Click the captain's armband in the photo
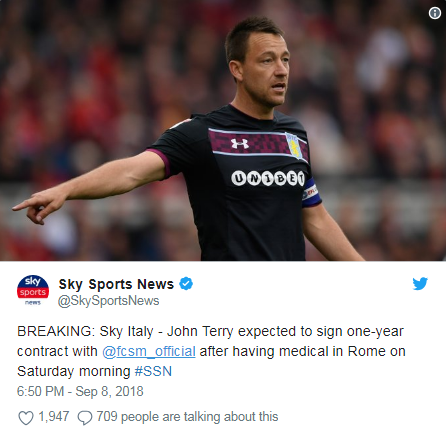This screenshot has height=434, width=446. [x=311, y=193]
